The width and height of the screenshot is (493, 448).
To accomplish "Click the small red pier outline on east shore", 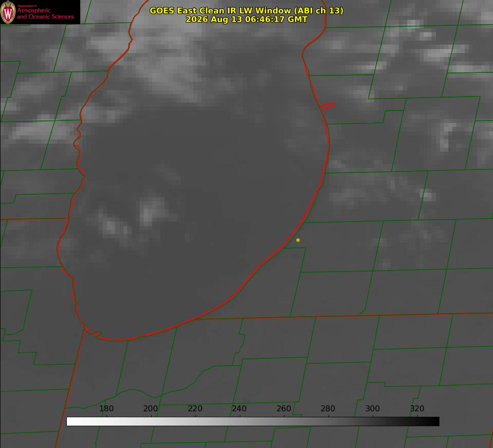I will coord(327,106).
